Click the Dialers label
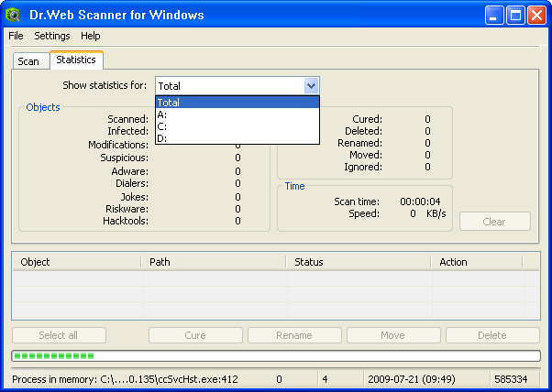The width and height of the screenshot is (552, 392). point(132,183)
